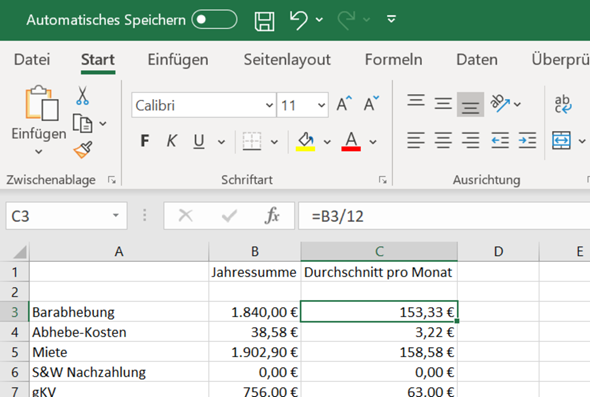
Task: Apply the red font color
Action: 351,141
